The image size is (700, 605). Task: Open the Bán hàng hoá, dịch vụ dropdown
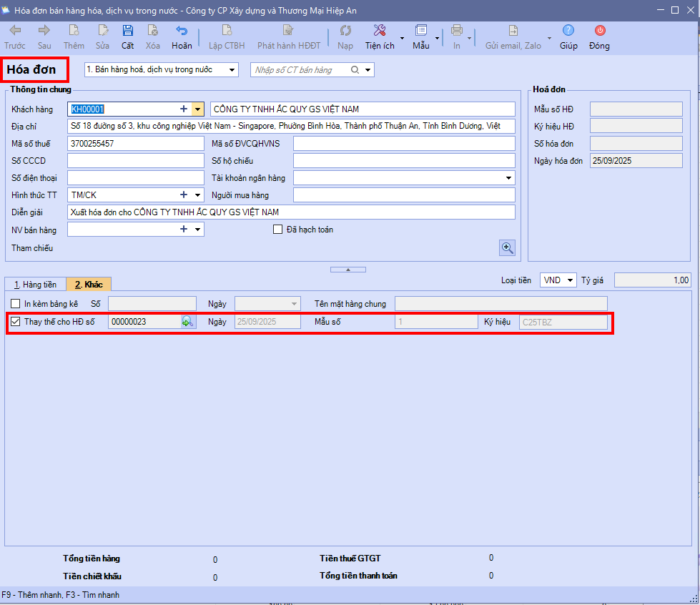[x=232, y=70]
